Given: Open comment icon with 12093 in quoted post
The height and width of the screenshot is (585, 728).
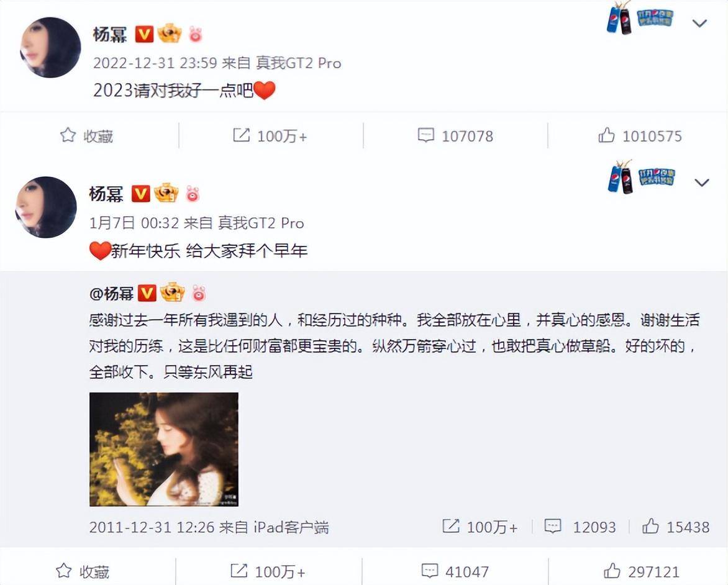Looking at the screenshot, I should point(552,527).
